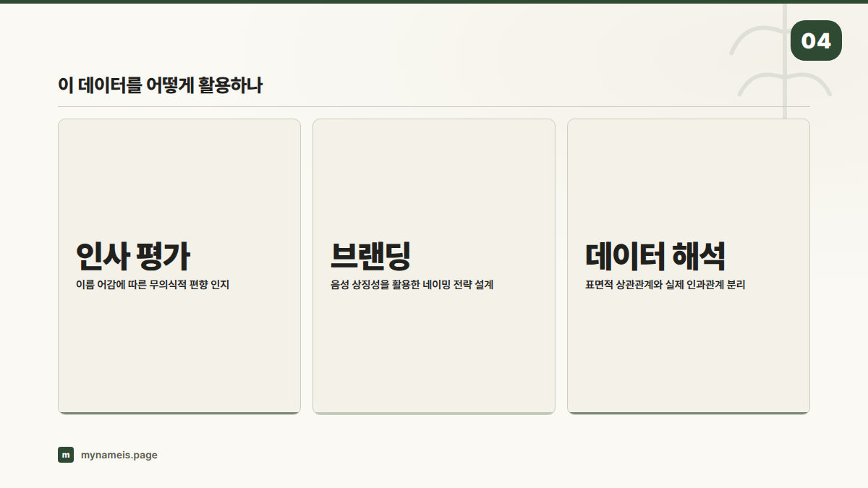Screen dimensions: 868x488
Task: Select the slide title '이 데이터를 어떻게 활용하나'
Action: click(160, 85)
